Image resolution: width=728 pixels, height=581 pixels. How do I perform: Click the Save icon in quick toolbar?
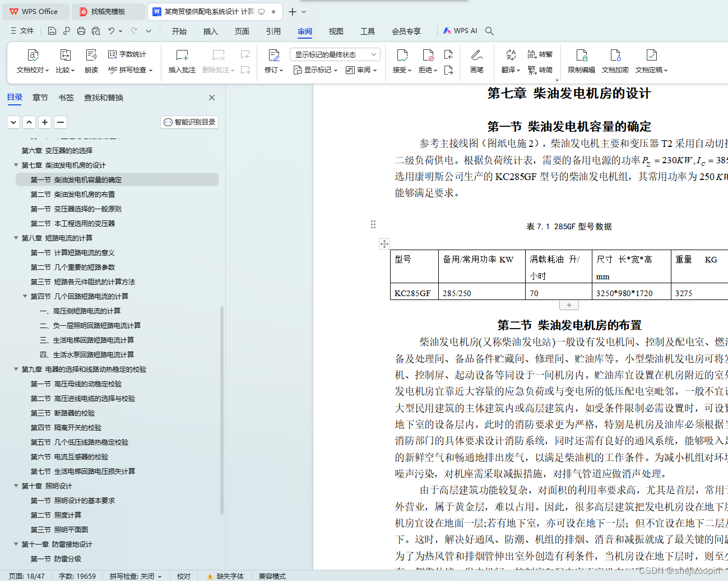tap(52, 31)
